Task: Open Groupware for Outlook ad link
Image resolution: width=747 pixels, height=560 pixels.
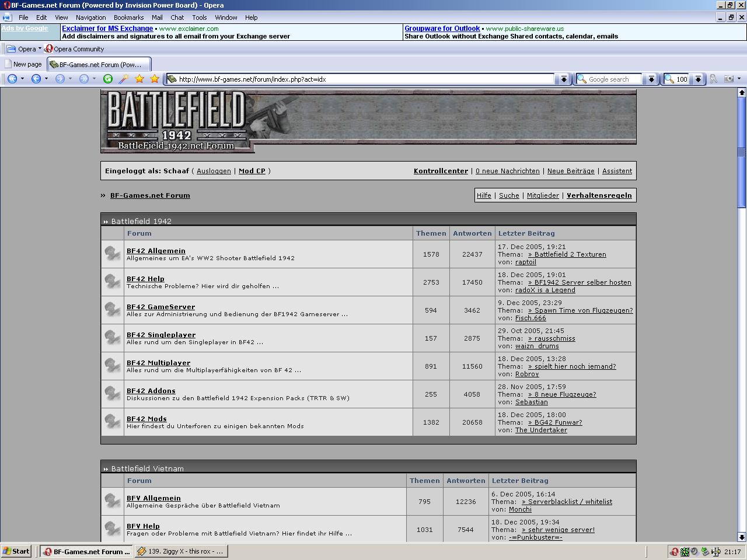Action: pos(442,28)
